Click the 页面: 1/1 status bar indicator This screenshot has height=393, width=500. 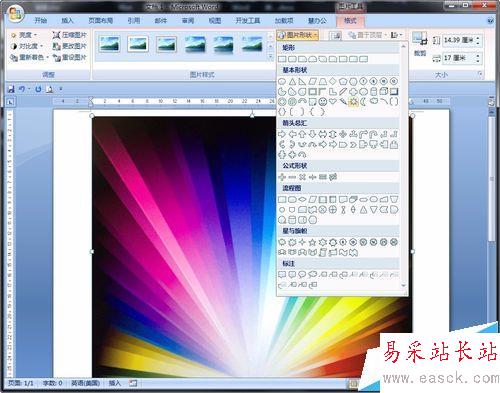(x=21, y=383)
